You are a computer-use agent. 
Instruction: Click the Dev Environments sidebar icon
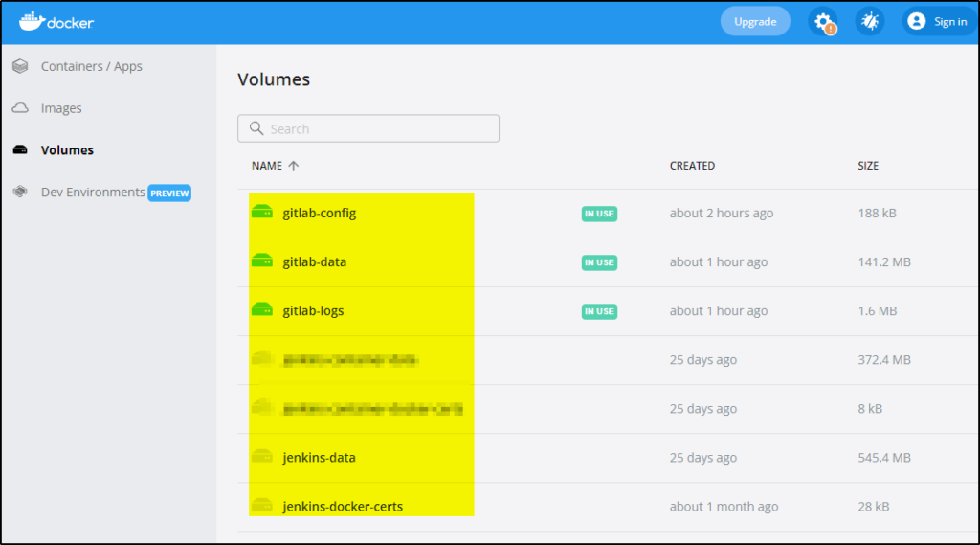pos(20,192)
